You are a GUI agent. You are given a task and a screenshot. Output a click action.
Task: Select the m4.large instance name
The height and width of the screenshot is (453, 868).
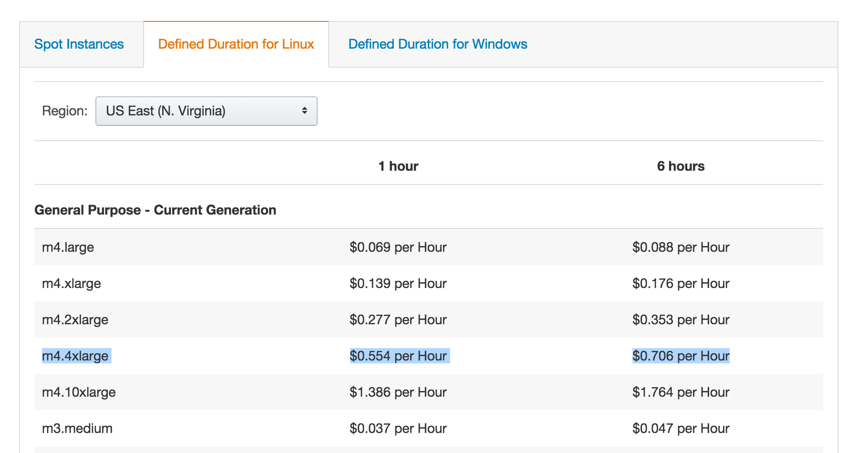coord(68,247)
